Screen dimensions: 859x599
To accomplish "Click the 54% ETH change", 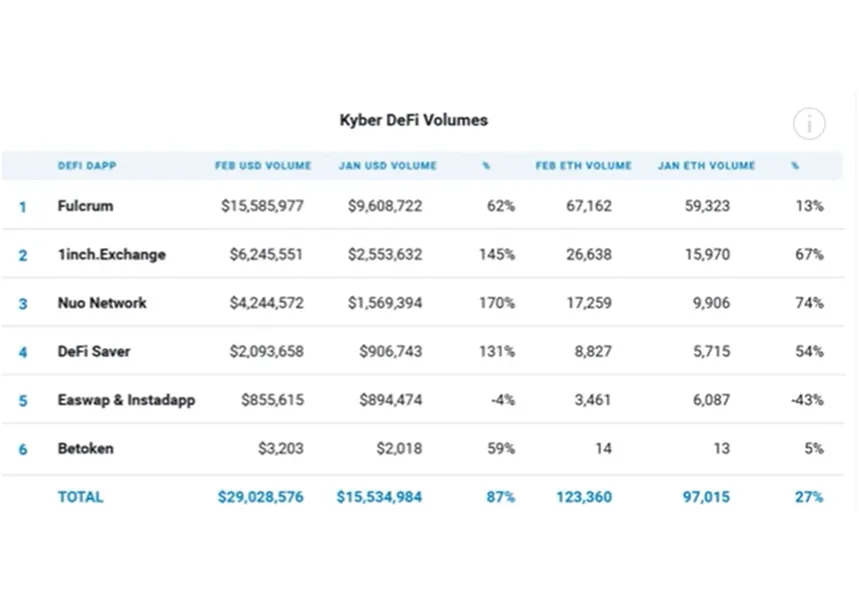I will click(x=809, y=351).
